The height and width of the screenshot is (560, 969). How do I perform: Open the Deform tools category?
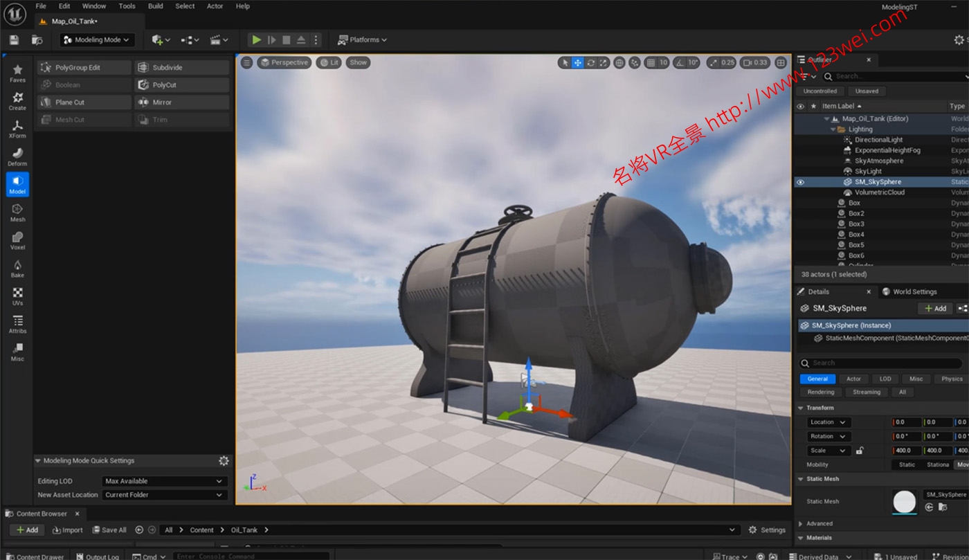tap(17, 156)
